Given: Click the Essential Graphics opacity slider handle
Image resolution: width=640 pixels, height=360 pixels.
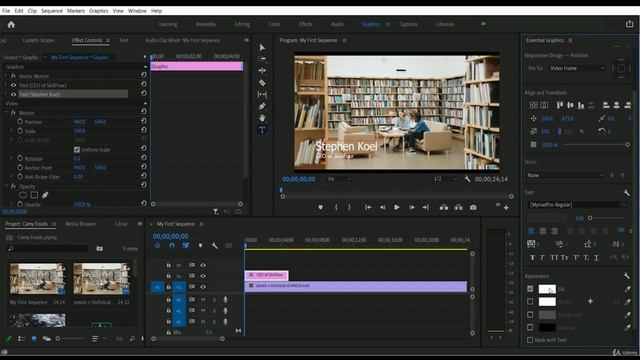Looking at the screenshot, I should (x=627, y=144).
